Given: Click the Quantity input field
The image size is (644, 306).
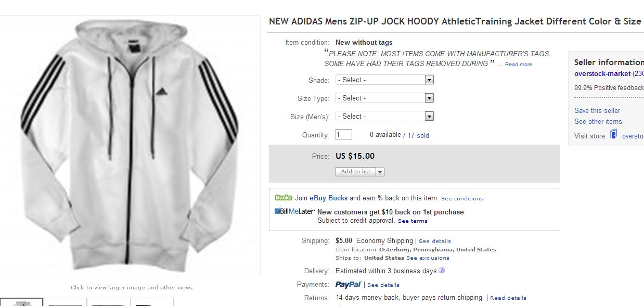Looking at the screenshot, I should [x=344, y=135].
